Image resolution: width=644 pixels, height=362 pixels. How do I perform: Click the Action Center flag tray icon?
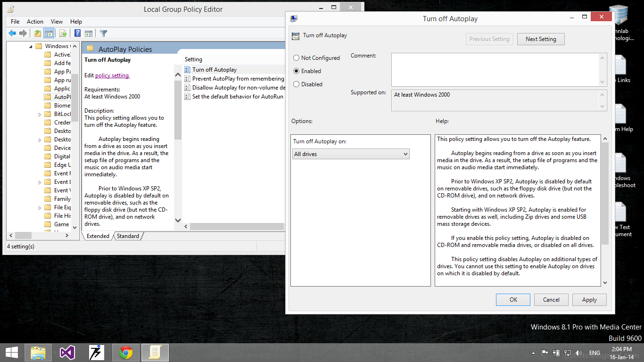(545, 353)
